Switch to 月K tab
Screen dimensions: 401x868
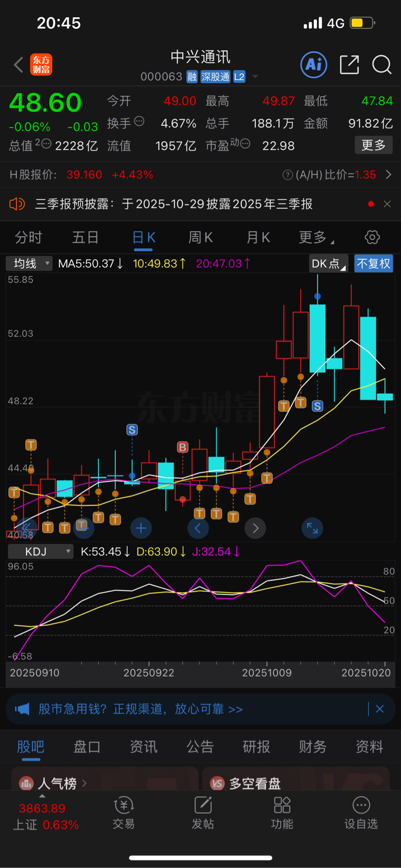(x=258, y=238)
